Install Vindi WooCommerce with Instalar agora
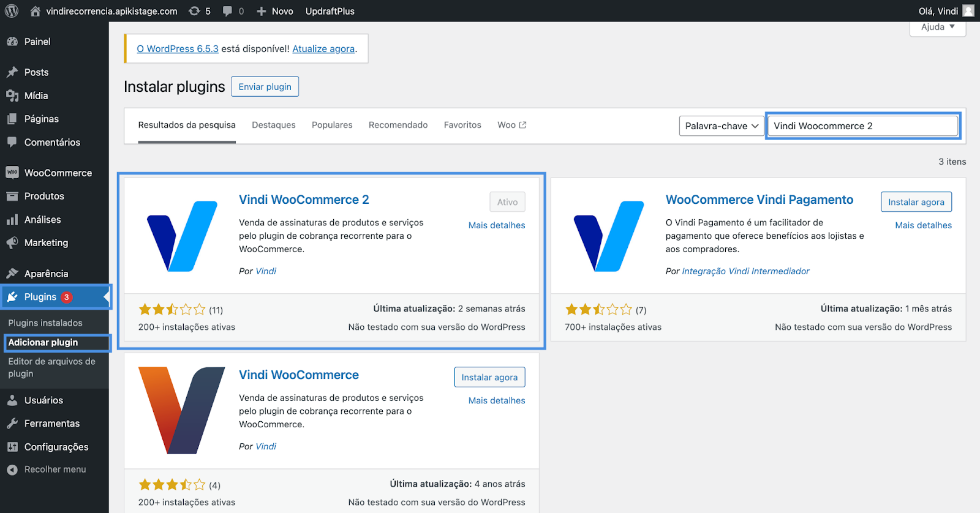Image resolution: width=980 pixels, height=513 pixels. coord(489,377)
